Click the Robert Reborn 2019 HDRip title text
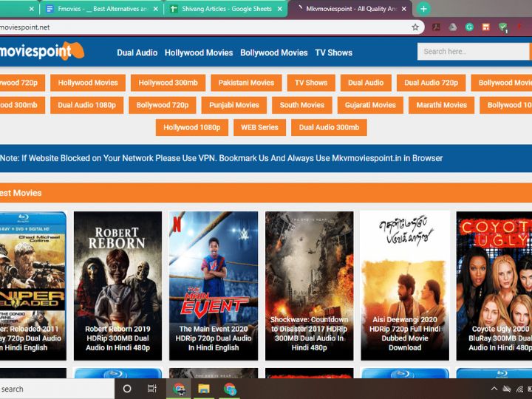The height and width of the screenshot is (399, 532). pyautogui.click(x=117, y=338)
